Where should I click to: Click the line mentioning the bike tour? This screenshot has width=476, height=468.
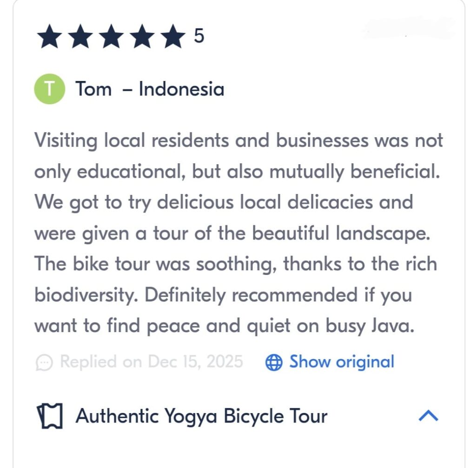236,264
